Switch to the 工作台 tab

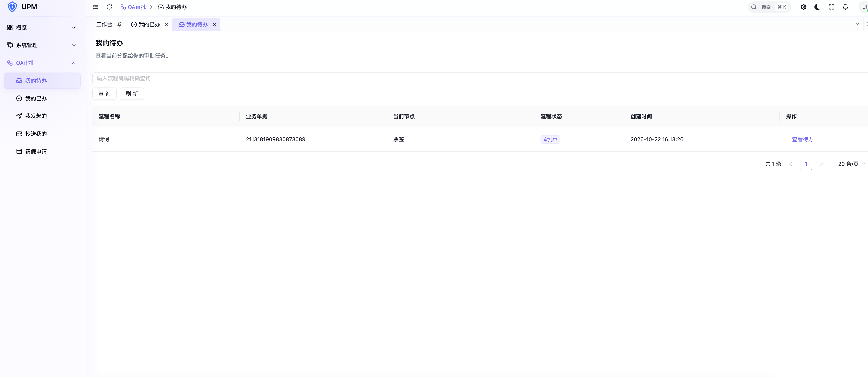click(104, 25)
